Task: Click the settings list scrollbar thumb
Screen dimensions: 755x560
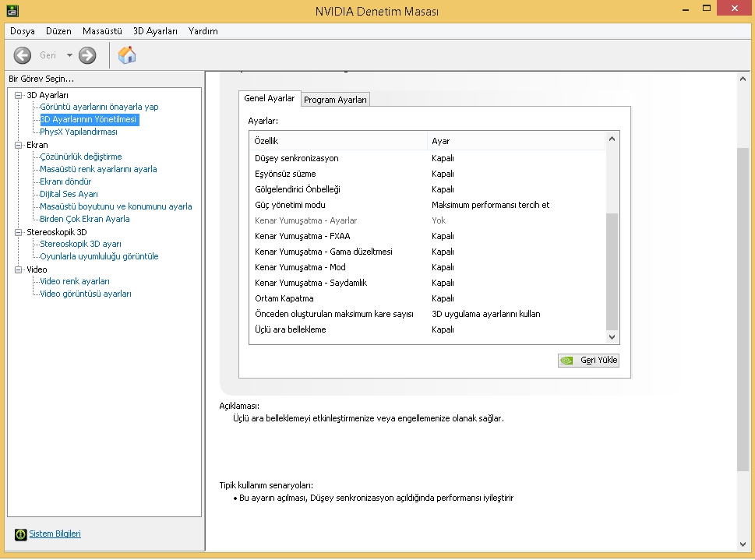Action: coord(612,272)
